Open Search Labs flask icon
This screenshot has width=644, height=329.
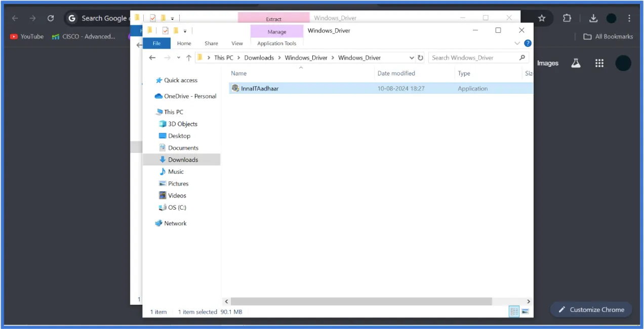(x=576, y=63)
